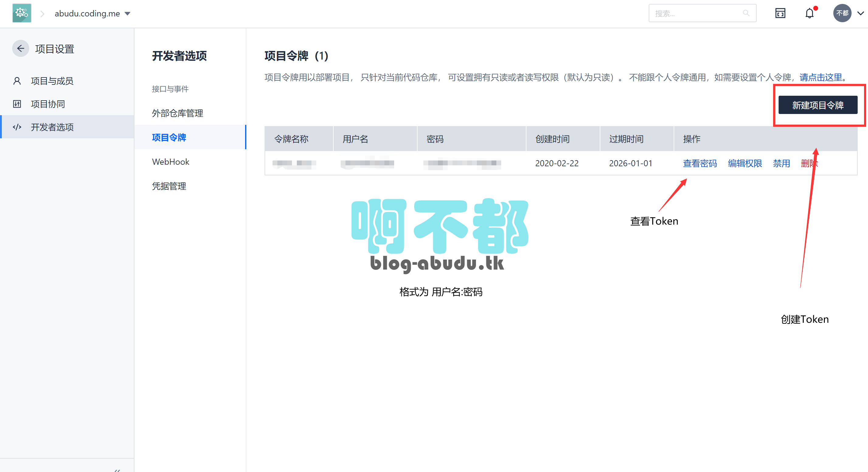Click the 项目协同 panel icon
This screenshot has width=868, height=472.
17,104
